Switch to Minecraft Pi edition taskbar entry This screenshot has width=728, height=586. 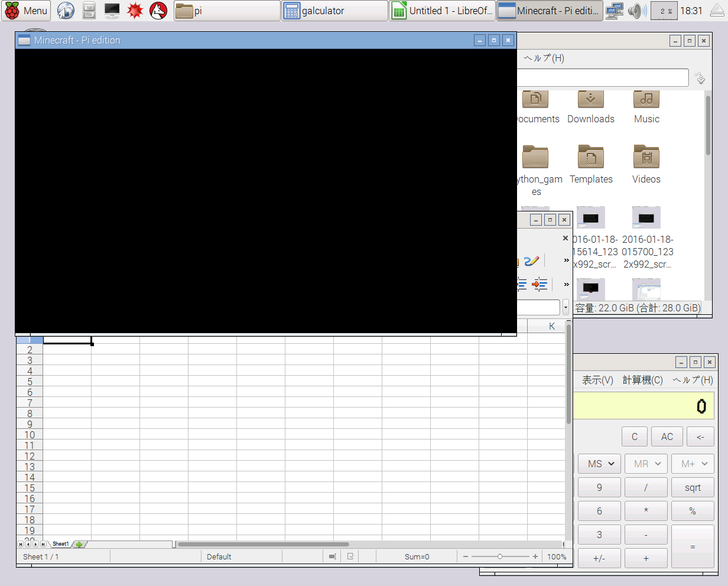pos(550,11)
